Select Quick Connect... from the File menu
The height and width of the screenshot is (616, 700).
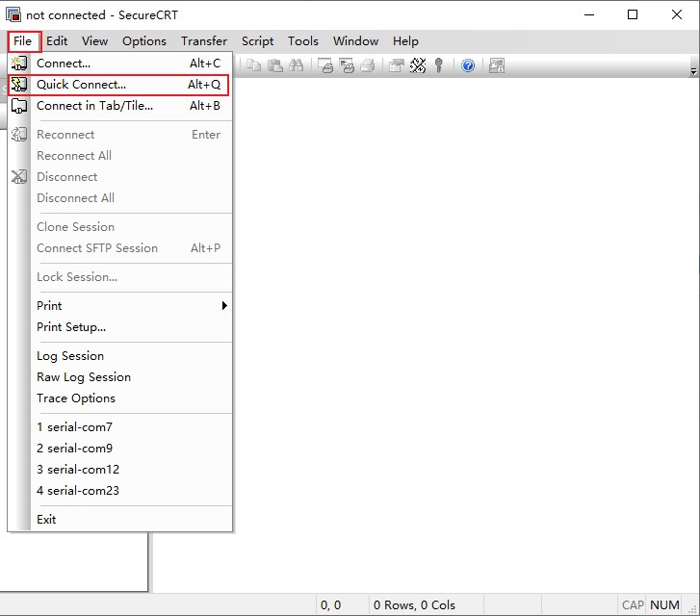click(x=82, y=85)
